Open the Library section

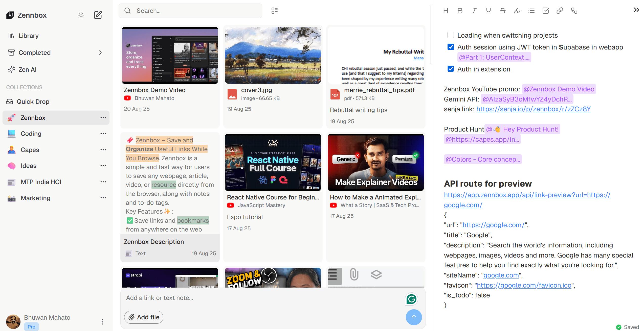click(28, 36)
